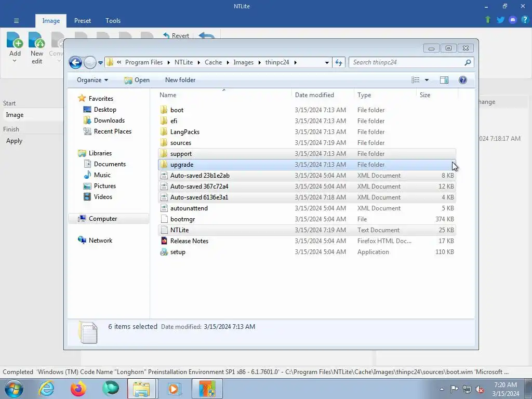Select the LangPacks folder
This screenshot has width=532, height=399.
[x=307, y=132]
